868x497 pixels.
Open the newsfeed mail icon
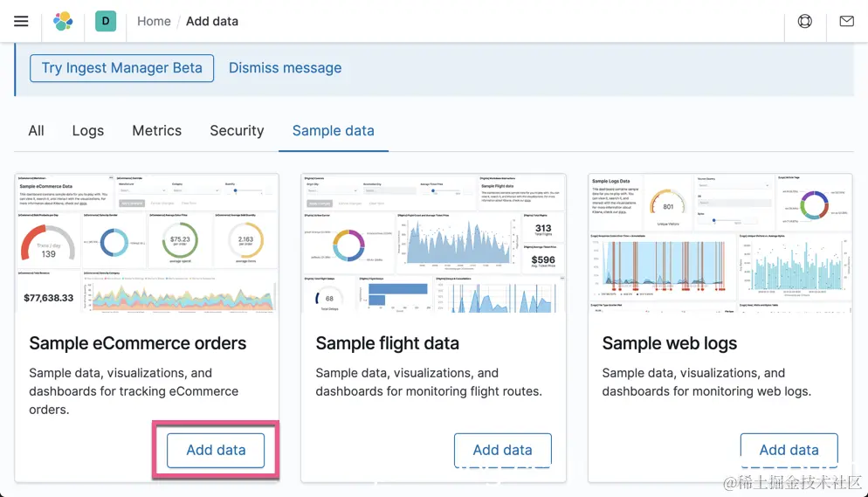click(x=846, y=21)
